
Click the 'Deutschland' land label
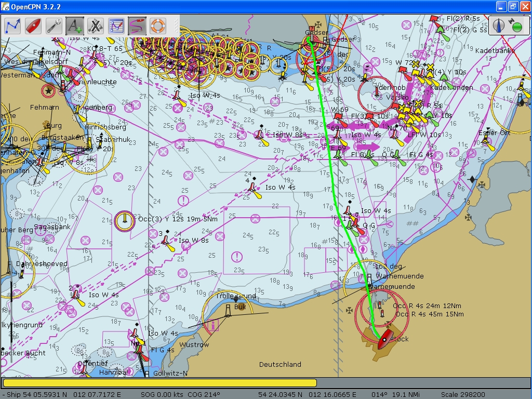[x=280, y=364]
